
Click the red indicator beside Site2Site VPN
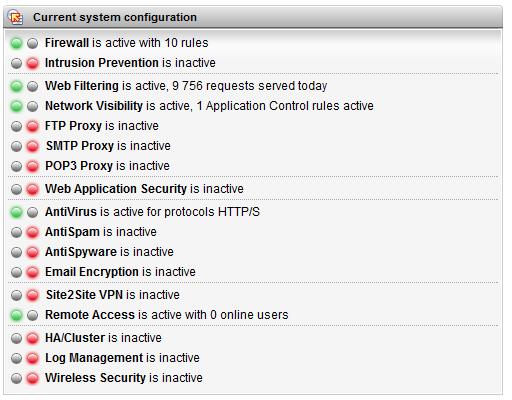point(33,295)
